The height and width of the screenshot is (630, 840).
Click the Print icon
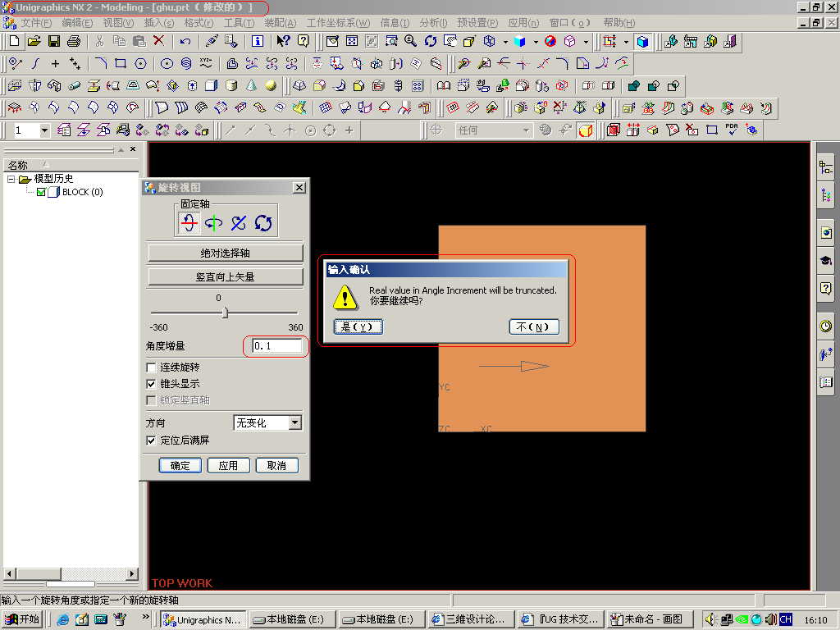click(x=73, y=41)
